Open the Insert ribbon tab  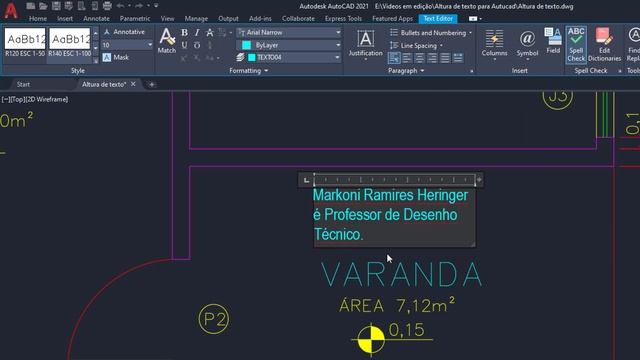click(65, 19)
